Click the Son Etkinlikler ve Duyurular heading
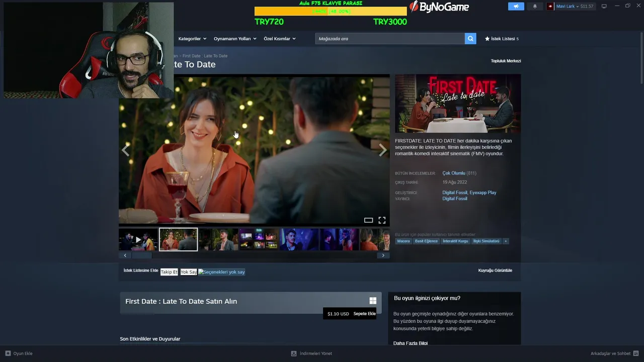644x362 pixels. click(x=150, y=339)
